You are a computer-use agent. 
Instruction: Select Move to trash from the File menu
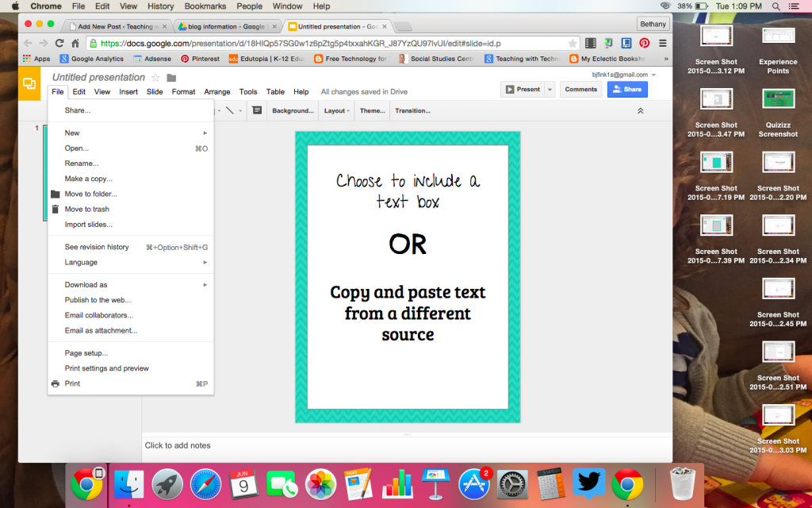click(86, 209)
